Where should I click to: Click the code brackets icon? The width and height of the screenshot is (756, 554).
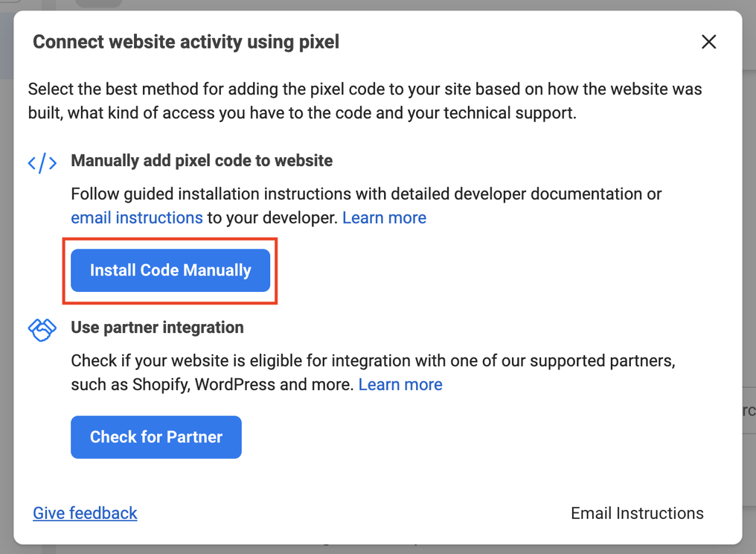42,163
